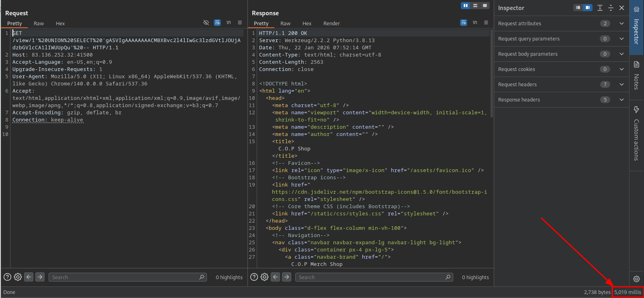Go to next match in response search
644x298 pixels.
(x=286, y=277)
